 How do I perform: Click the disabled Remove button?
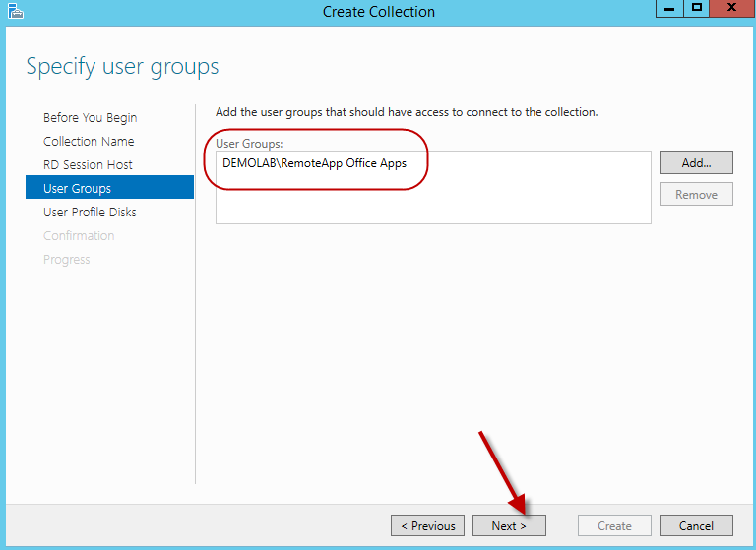coord(696,195)
